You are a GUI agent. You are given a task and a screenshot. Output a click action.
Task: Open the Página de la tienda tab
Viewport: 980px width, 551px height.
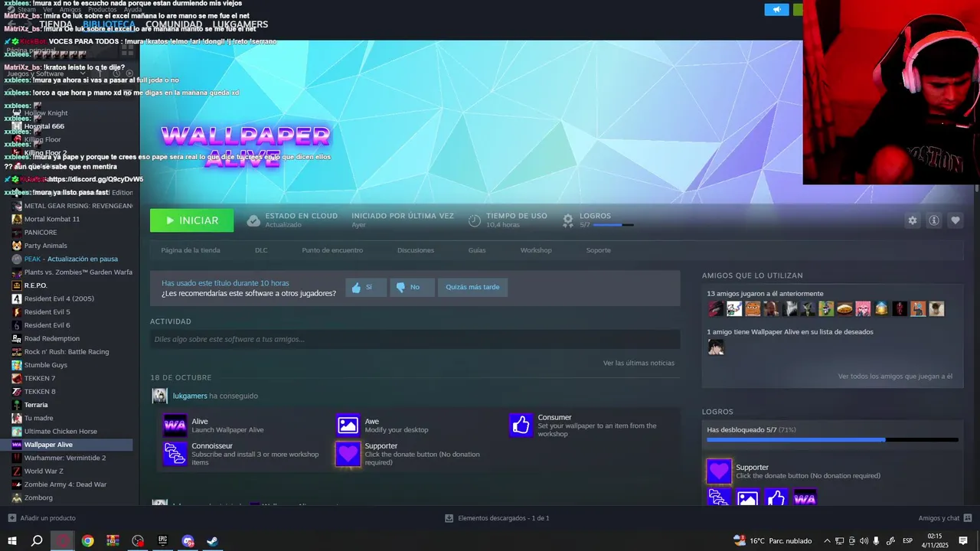[191, 250]
